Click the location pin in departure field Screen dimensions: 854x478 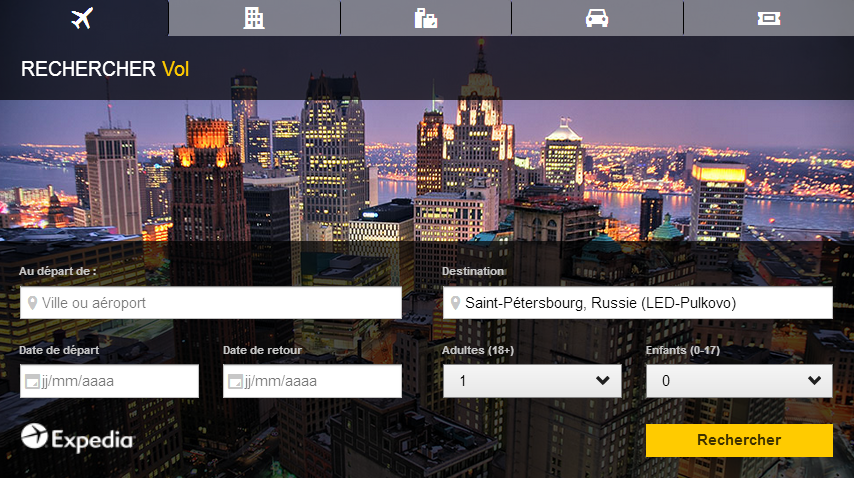(x=32, y=303)
